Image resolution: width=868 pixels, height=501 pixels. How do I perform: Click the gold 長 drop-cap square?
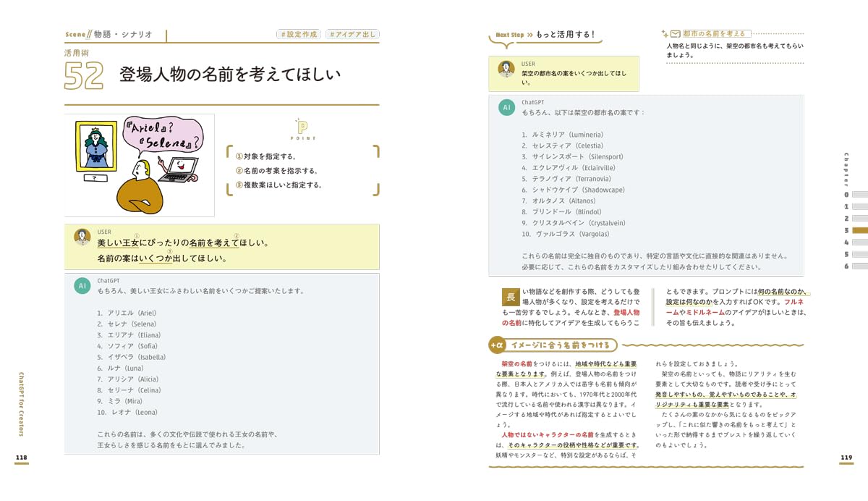(510, 298)
